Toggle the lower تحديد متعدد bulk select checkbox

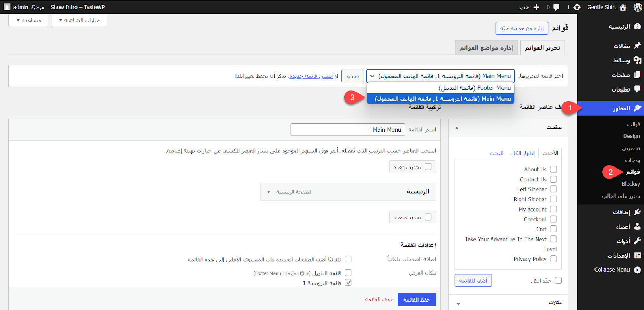tap(428, 217)
